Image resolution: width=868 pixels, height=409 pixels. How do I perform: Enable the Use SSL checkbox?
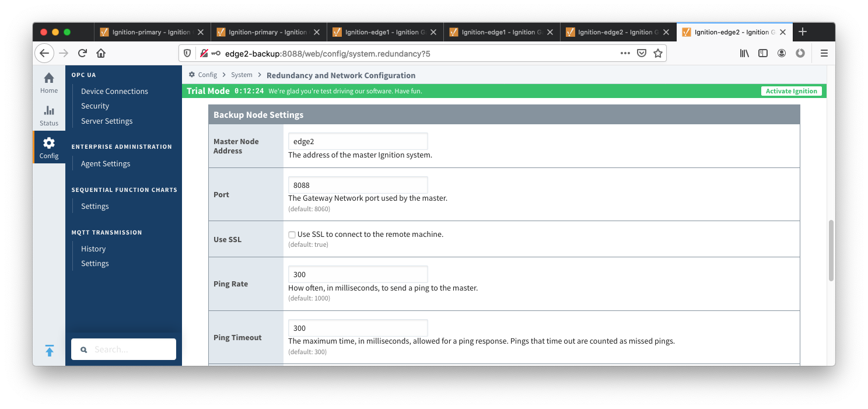292,235
